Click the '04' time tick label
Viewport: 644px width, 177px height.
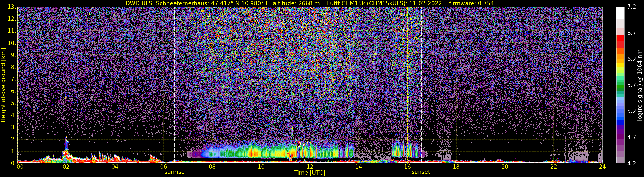[115, 167]
